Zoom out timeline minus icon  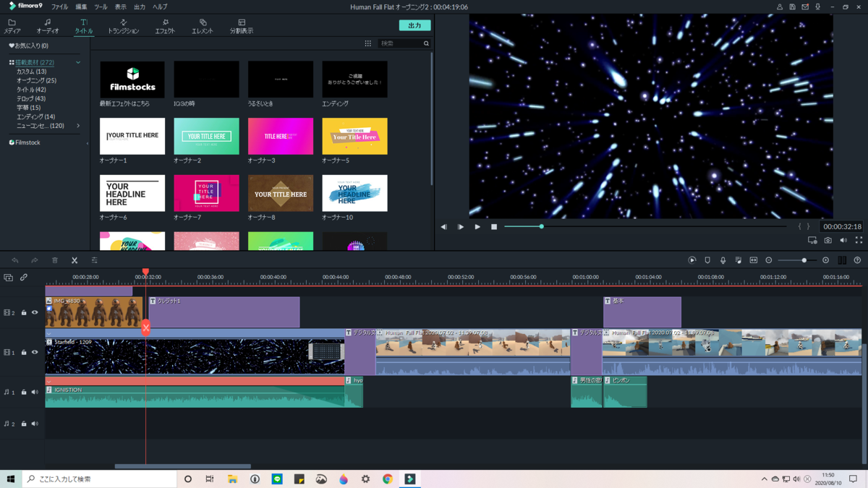coord(769,260)
